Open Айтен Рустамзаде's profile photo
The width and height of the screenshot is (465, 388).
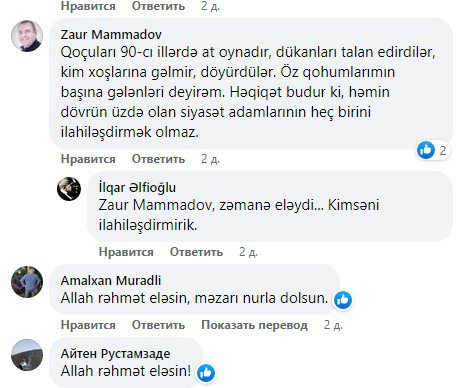[x=27, y=355]
